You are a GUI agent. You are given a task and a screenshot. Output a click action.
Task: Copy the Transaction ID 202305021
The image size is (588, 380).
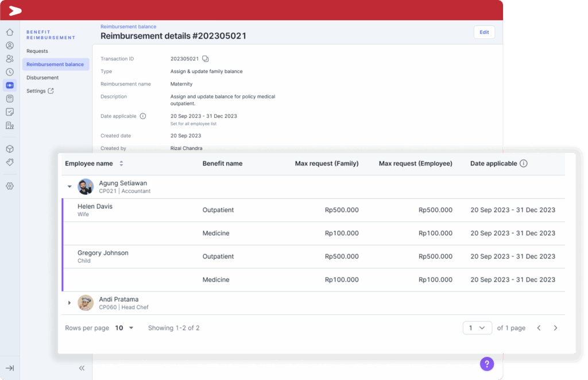(x=206, y=59)
